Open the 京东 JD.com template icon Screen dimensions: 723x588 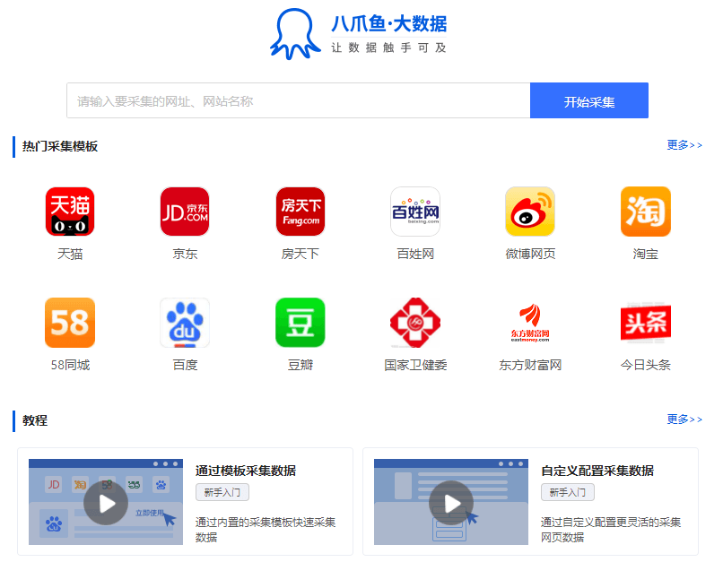[185, 212]
